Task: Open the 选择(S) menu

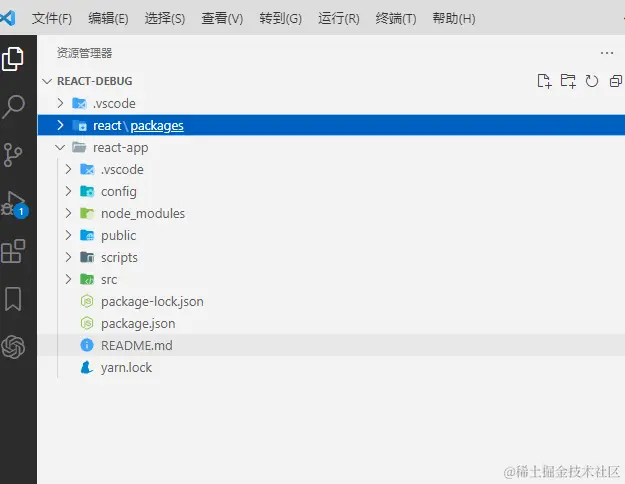Action: pos(165,18)
